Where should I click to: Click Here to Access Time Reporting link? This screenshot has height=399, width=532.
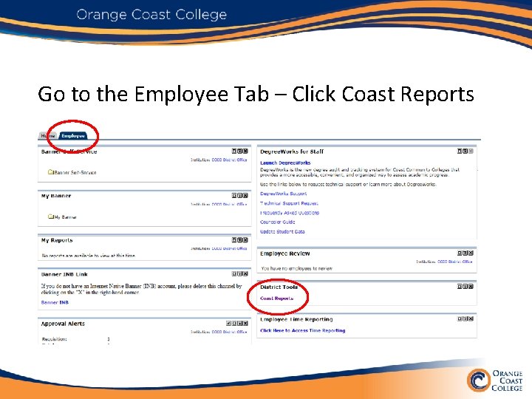pyautogui.click(x=303, y=330)
